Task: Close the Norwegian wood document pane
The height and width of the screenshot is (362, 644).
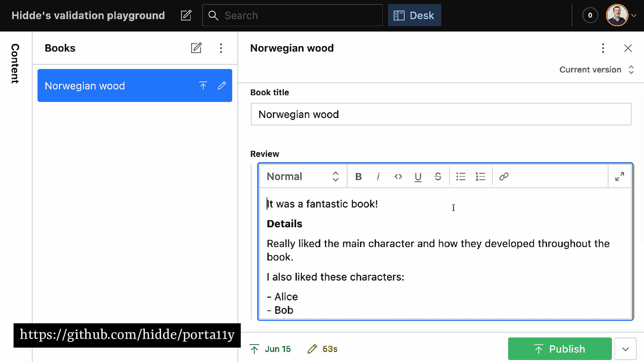Action: pyautogui.click(x=628, y=48)
